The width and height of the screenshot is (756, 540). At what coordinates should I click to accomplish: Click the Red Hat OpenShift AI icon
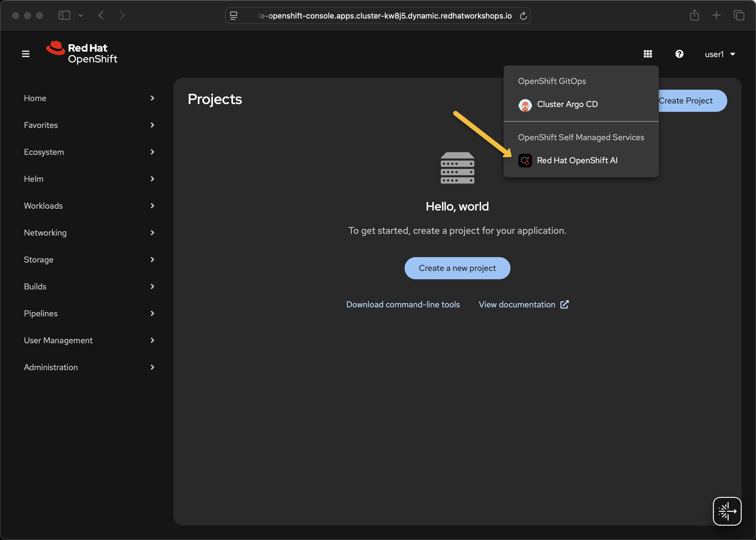coord(525,161)
